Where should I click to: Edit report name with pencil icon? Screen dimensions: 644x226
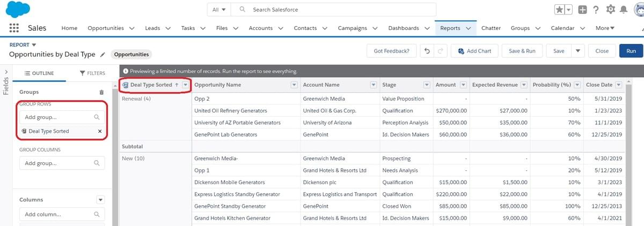[x=103, y=55]
